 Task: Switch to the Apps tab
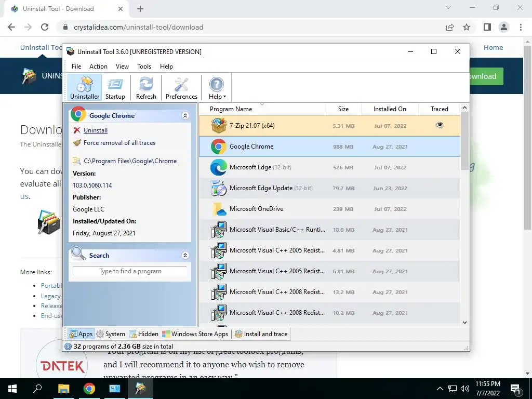click(x=81, y=334)
